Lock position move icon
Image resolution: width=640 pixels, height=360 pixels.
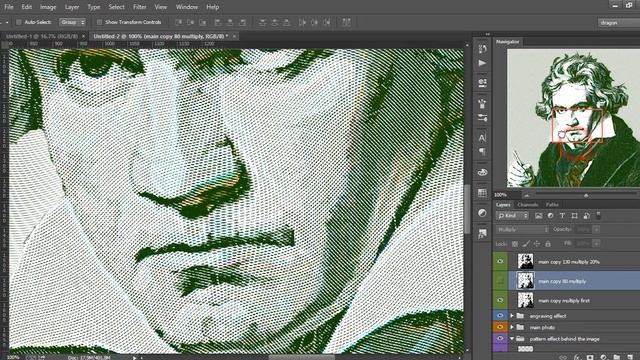click(537, 244)
